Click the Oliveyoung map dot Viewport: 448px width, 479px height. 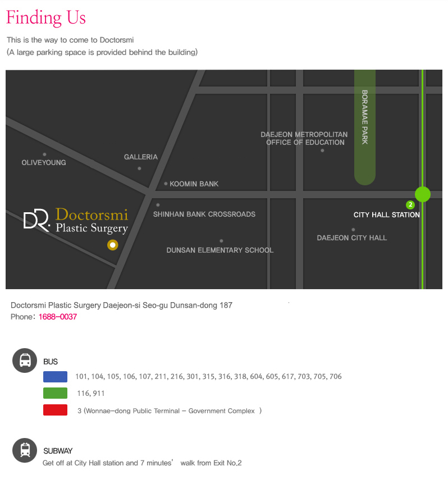click(44, 154)
